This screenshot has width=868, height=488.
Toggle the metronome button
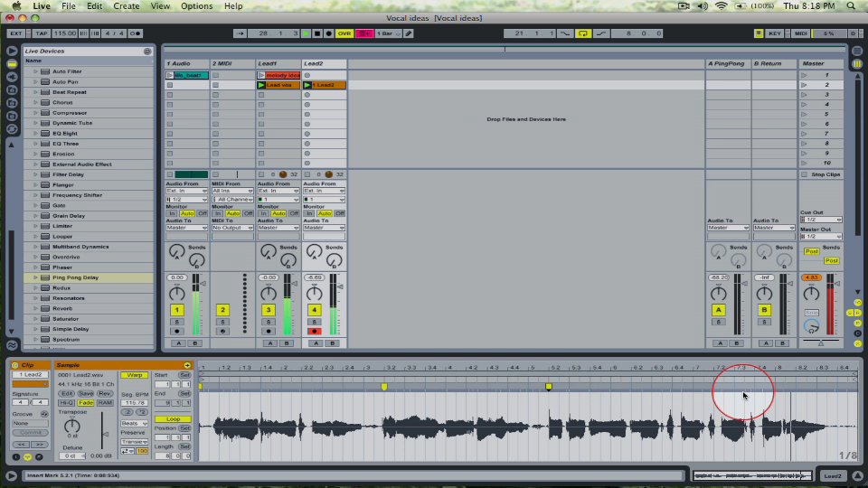click(x=135, y=33)
